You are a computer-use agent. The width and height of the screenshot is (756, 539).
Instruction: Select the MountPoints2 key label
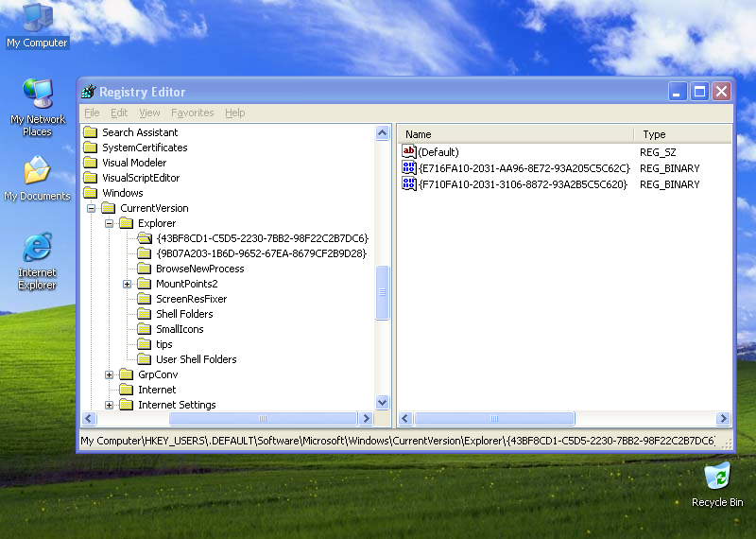coord(186,284)
